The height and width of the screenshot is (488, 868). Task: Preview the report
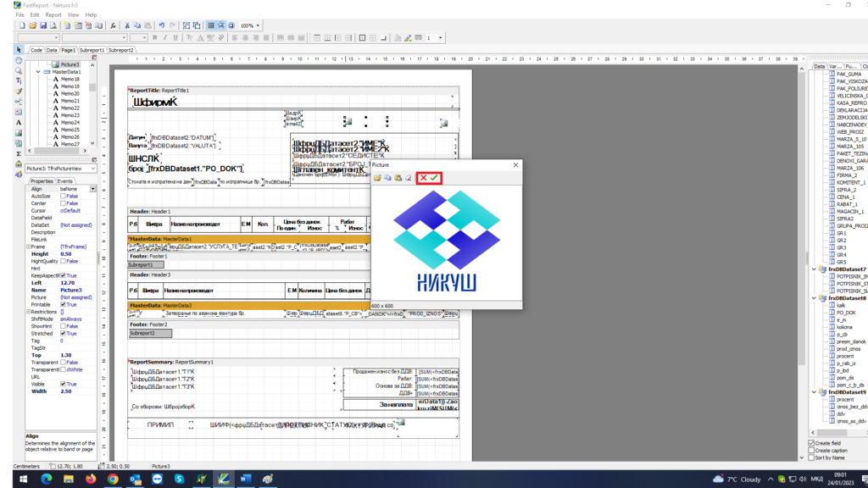[x=53, y=25]
